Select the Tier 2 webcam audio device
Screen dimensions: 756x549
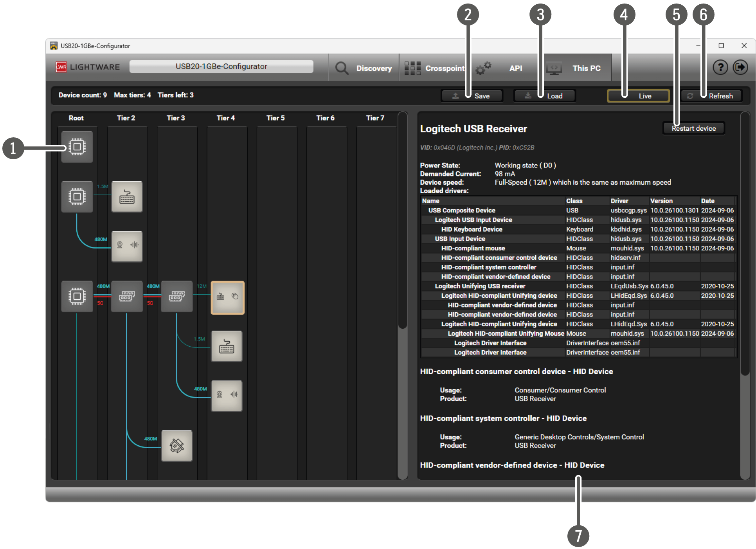tap(127, 246)
